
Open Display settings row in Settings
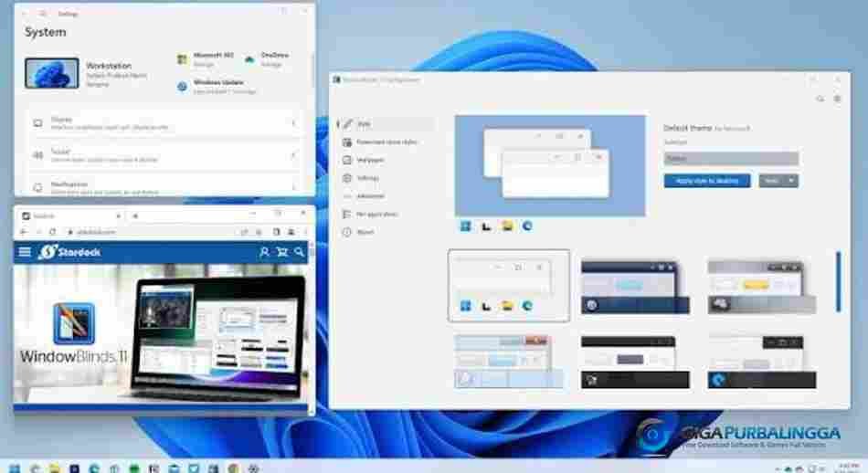[164, 122]
